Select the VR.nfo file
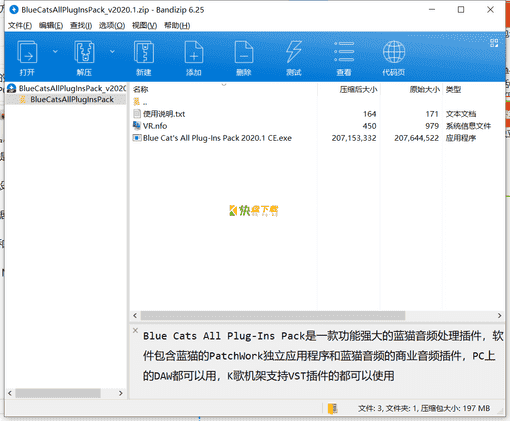Screen dimensions: 510x421 (x=155, y=126)
